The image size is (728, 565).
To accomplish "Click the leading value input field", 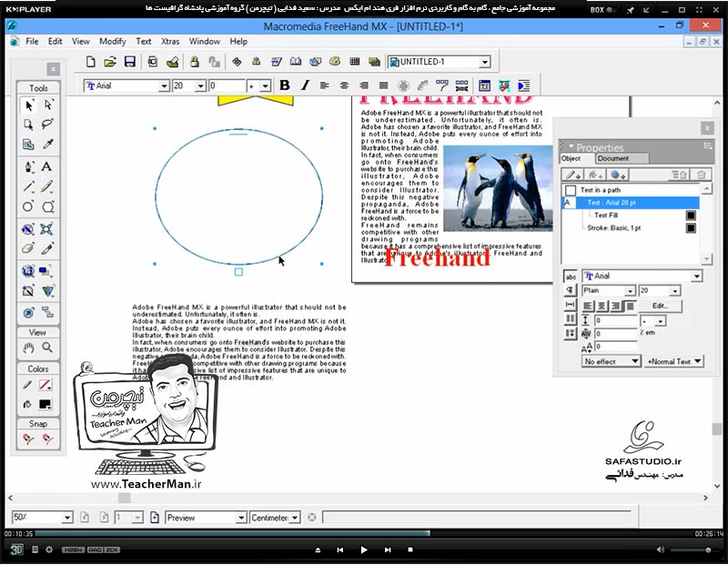I will (x=616, y=320).
